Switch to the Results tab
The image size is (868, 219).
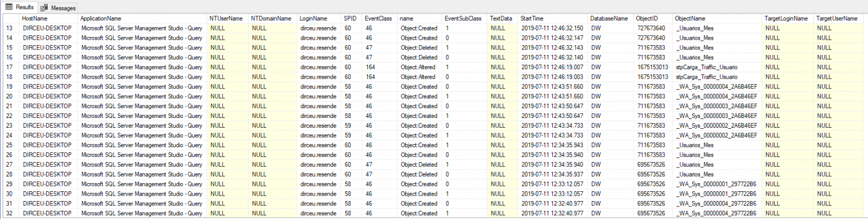point(20,7)
